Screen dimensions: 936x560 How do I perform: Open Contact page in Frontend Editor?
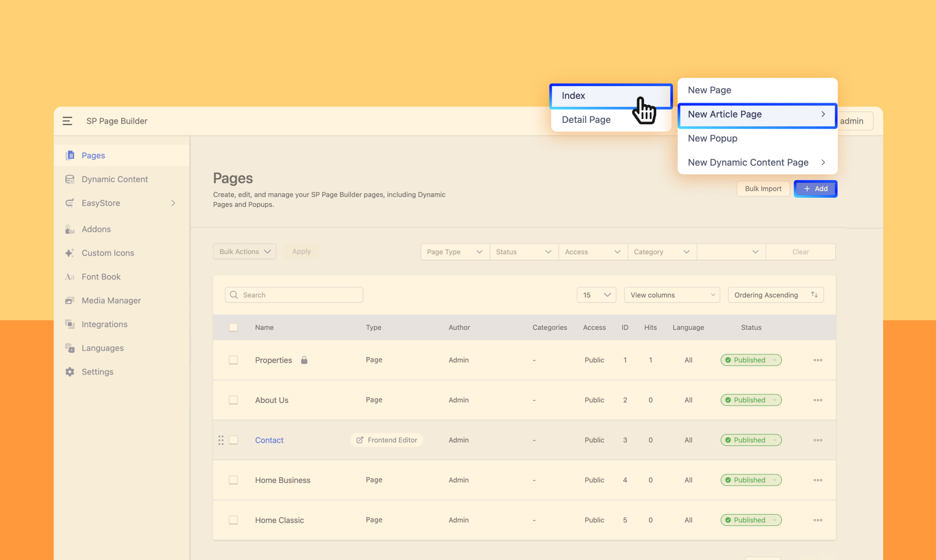387,440
